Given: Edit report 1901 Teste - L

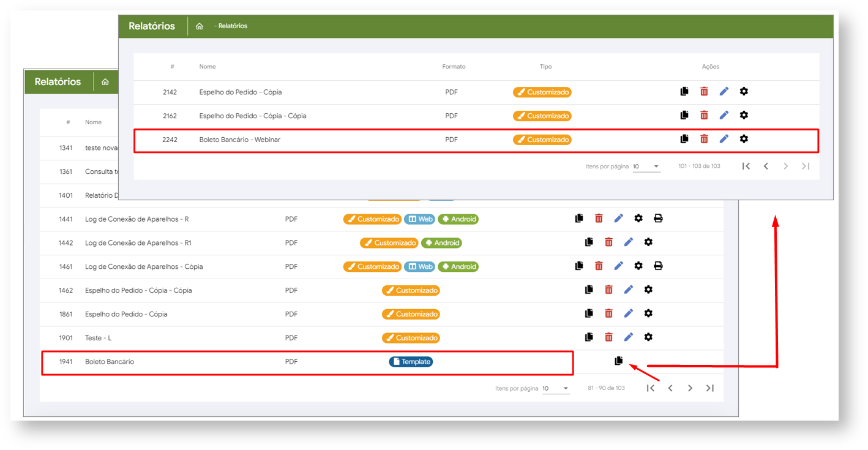Looking at the screenshot, I should pos(629,337).
